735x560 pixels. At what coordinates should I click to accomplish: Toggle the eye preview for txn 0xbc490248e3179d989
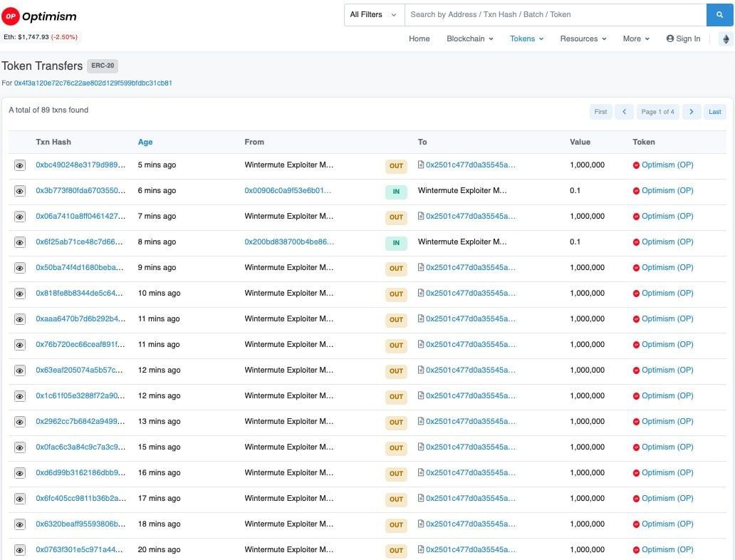20,165
